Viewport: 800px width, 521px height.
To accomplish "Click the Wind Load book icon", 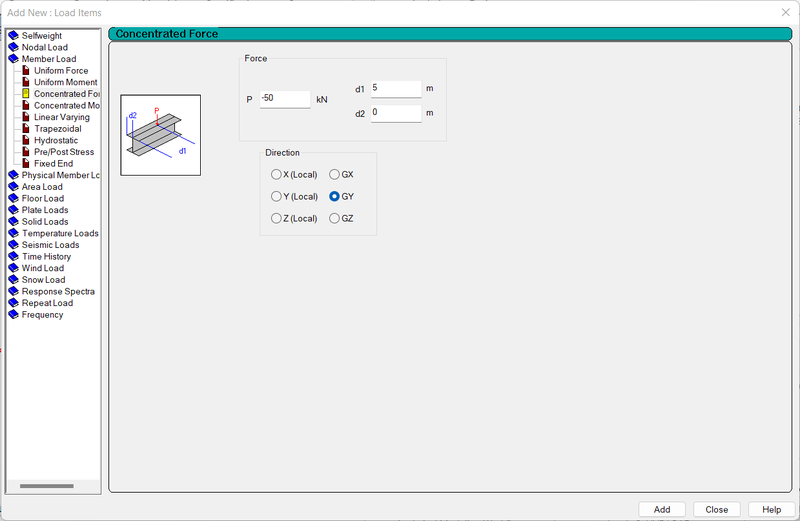I will click(14, 268).
